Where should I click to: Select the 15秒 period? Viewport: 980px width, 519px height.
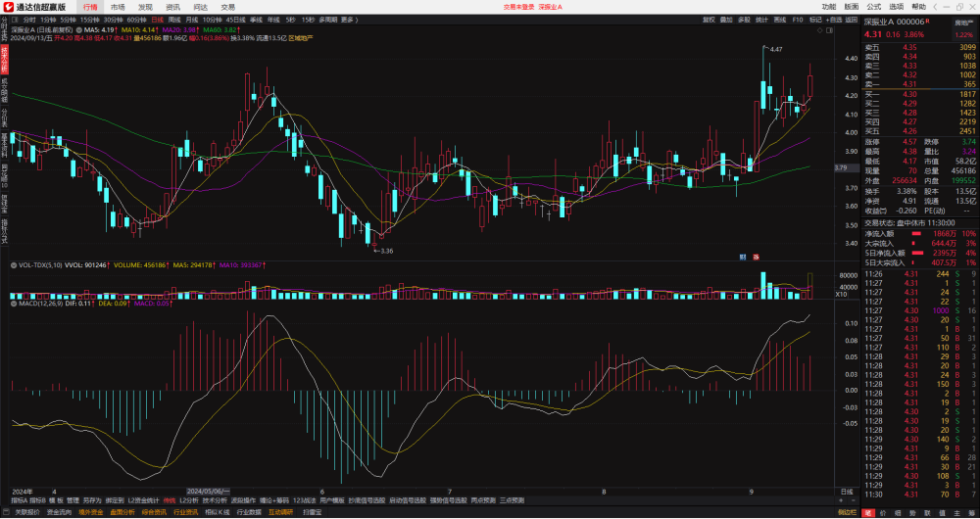(308, 20)
